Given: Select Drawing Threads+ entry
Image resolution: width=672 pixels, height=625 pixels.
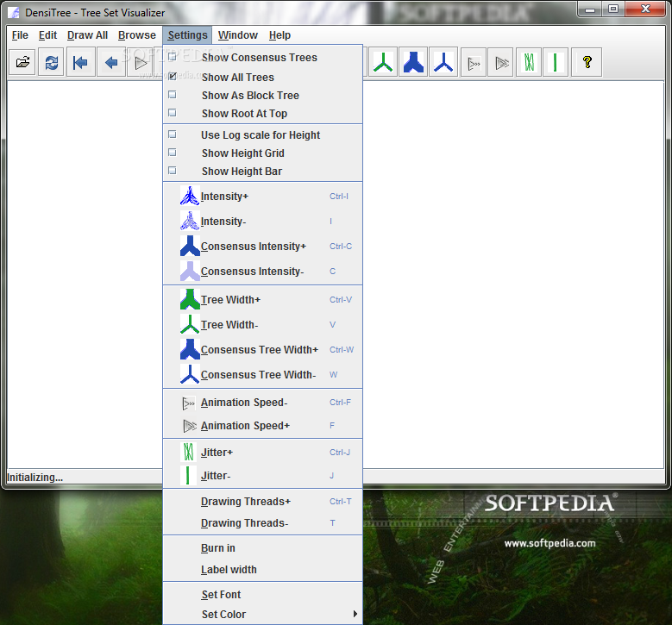Looking at the screenshot, I should point(263,501).
